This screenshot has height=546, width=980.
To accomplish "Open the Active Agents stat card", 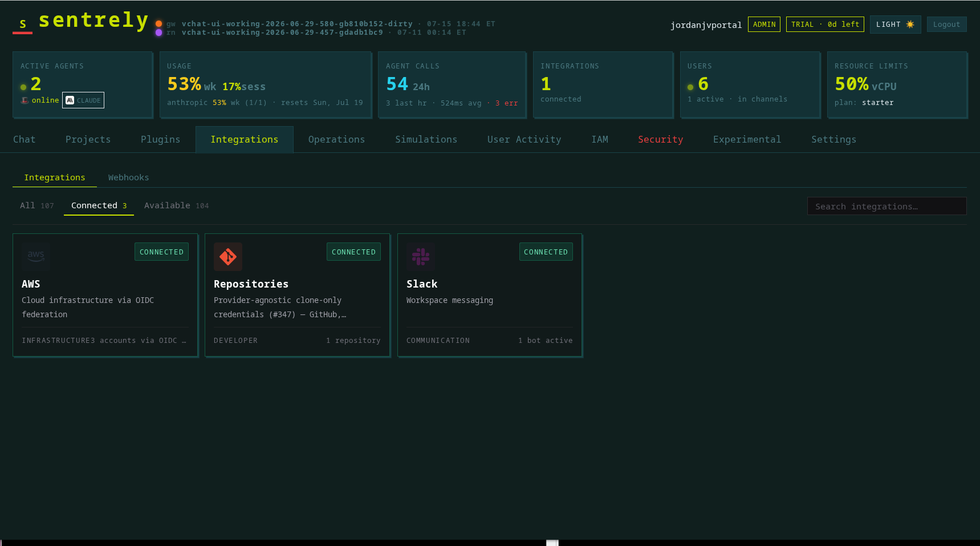I will click(x=83, y=85).
